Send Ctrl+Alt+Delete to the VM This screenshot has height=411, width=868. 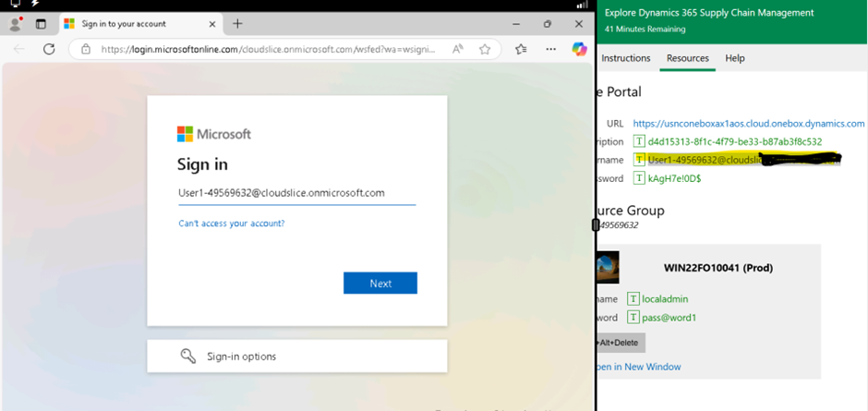(621, 343)
